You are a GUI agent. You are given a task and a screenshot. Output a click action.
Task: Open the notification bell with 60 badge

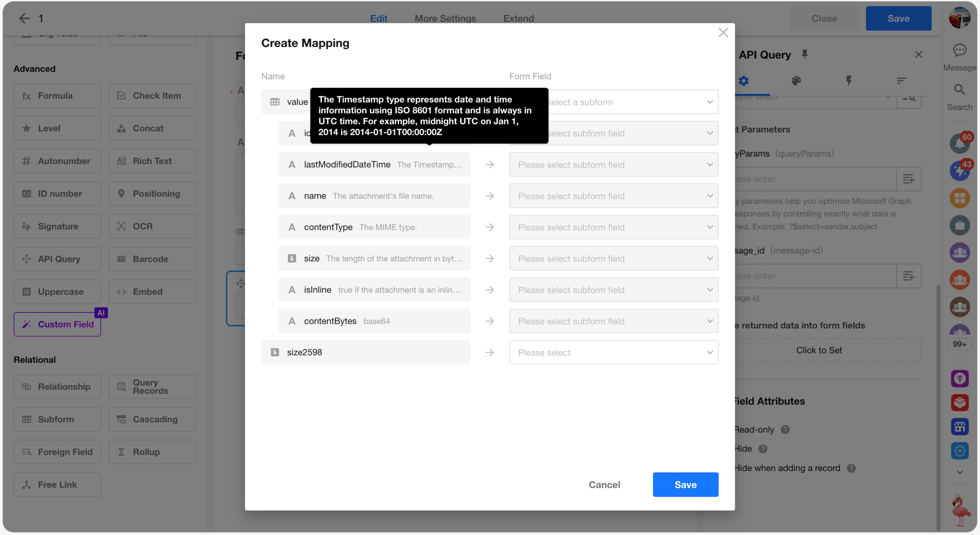click(x=959, y=144)
